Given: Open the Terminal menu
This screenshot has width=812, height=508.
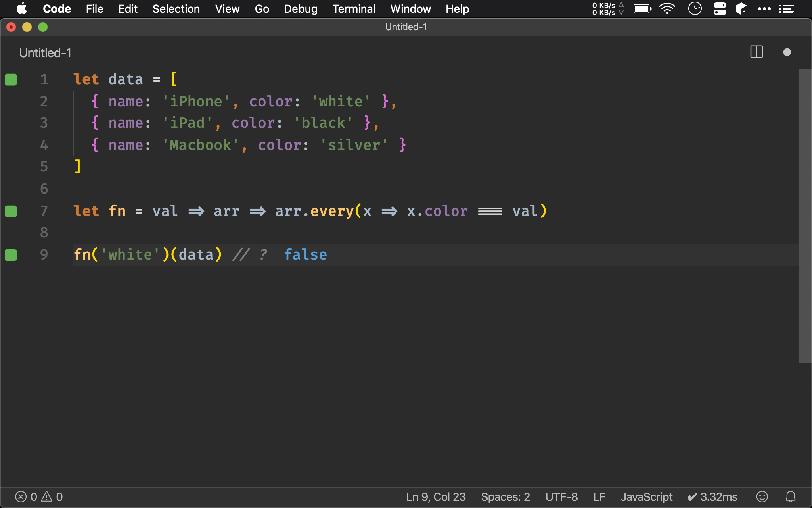Looking at the screenshot, I should pos(354,9).
